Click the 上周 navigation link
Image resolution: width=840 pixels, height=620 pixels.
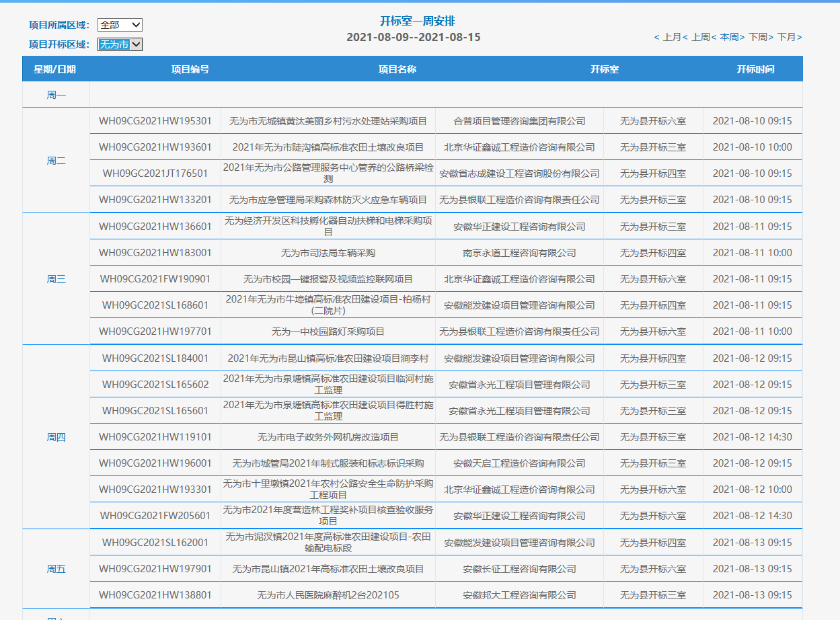click(x=700, y=37)
